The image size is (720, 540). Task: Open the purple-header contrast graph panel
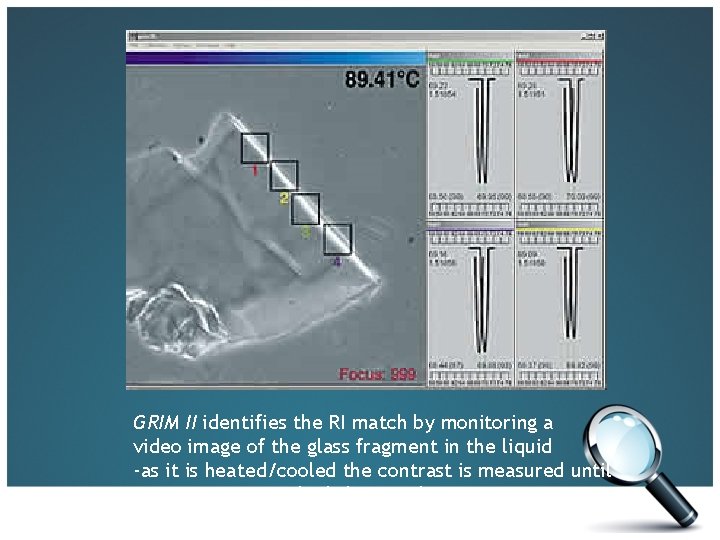(470, 304)
